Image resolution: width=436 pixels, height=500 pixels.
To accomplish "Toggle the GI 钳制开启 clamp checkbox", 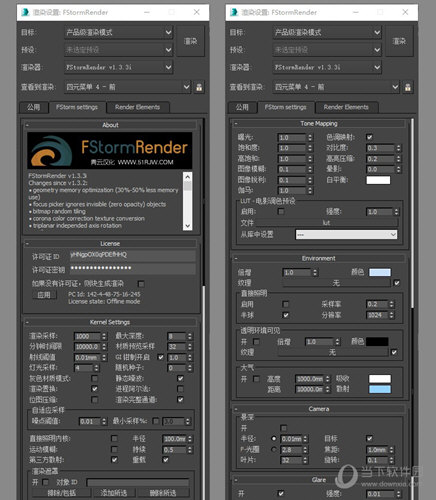I will (x=161, y=357).
